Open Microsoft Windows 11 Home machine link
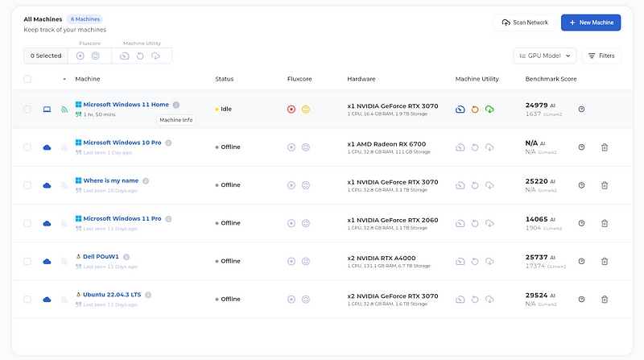The image size is (644, 360). [x=126, y=105]
